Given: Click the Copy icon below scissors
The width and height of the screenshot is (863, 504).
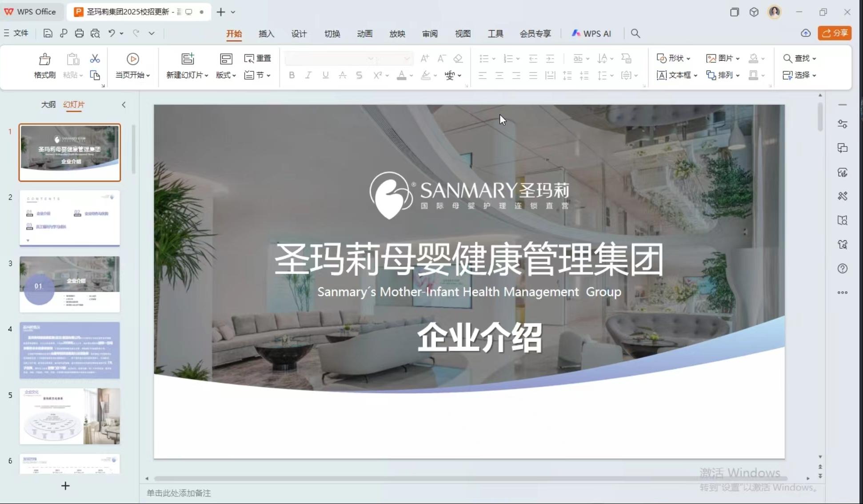Looking at the screenshot, I should tap(95, 75).
